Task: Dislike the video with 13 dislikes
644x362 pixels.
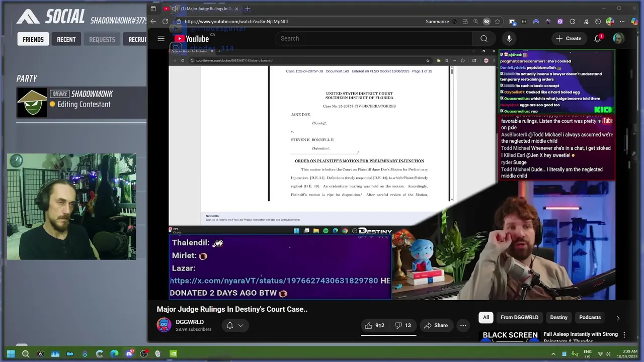Action: [x=403, y=325]
